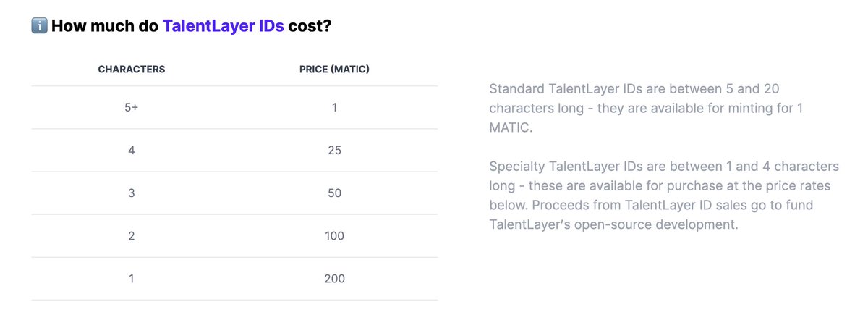868x315 pixels.
Task: Select the 3-characters row cell
Action: pos(132,193)
